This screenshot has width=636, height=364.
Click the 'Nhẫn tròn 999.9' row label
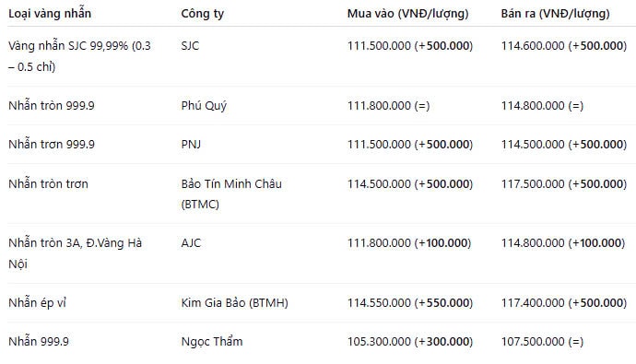pyautogui.click(x=51, y=106)
